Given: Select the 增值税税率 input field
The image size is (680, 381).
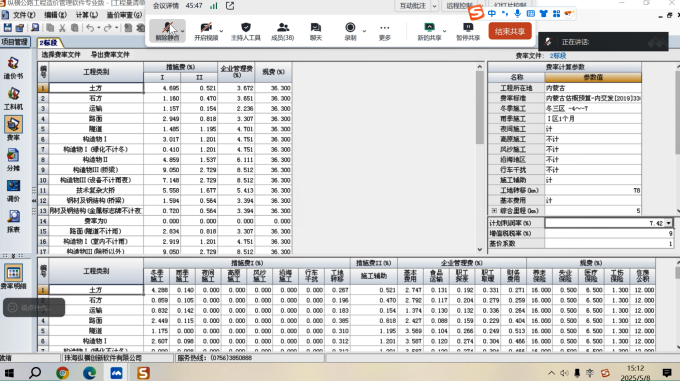Looking at the screenshot, I should 609,233.
